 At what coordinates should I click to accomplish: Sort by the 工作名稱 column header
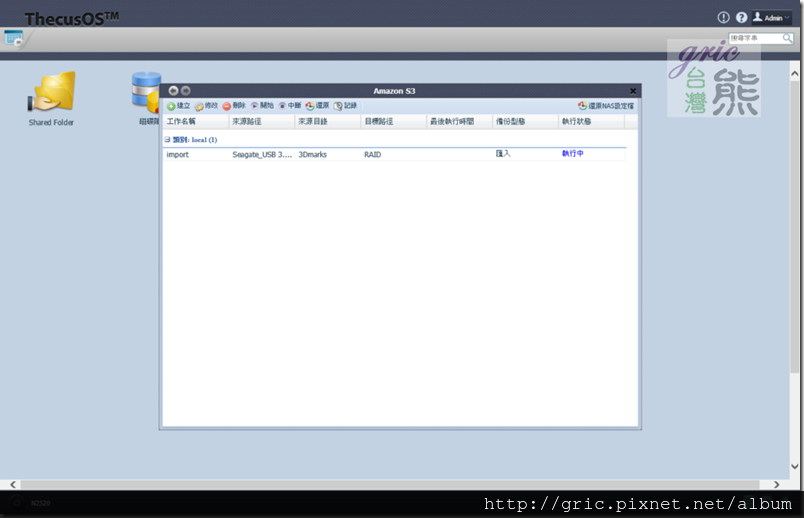click(196, 122)
